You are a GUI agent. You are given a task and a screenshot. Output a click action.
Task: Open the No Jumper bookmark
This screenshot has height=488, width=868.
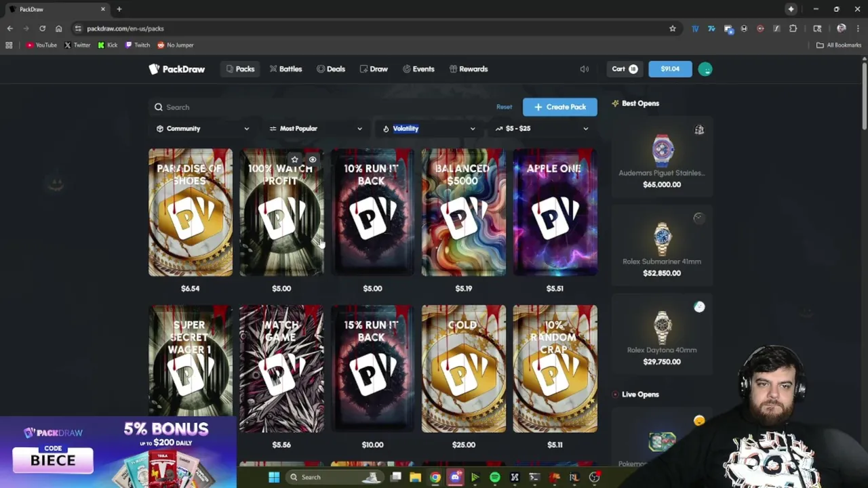(x=176, y=45)
